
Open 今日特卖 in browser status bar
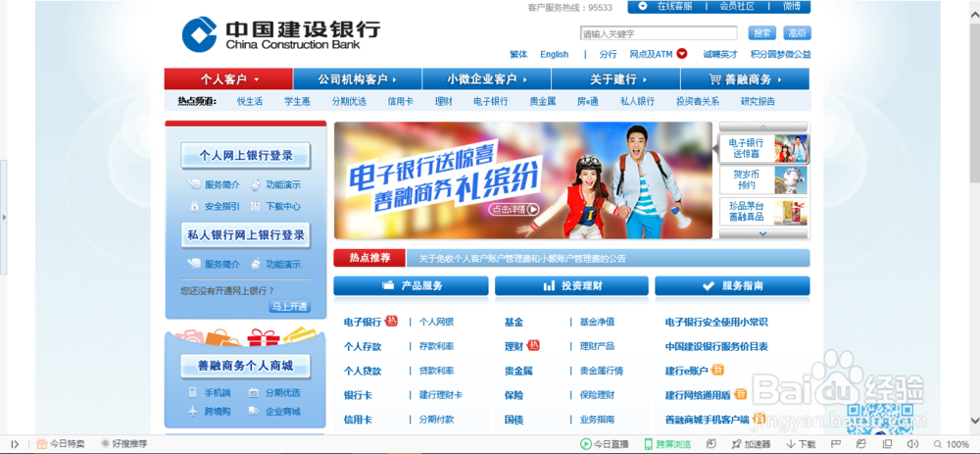[x=61, y=444]
